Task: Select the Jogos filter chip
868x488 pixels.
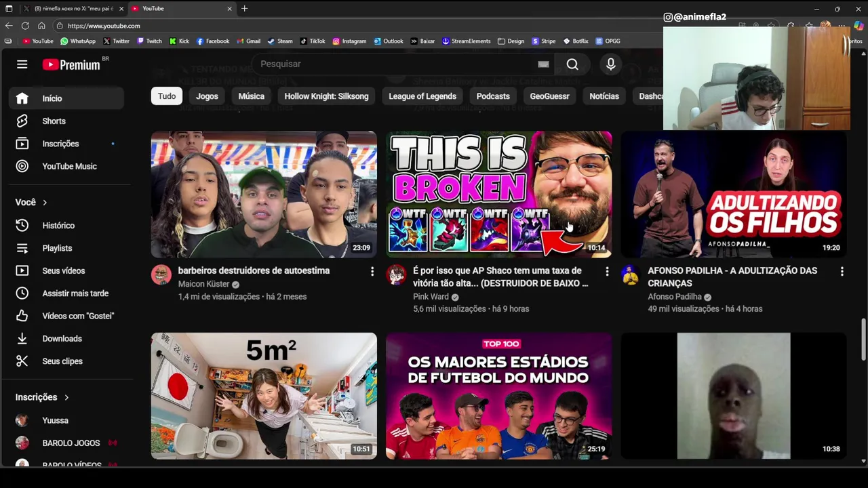Action: pos(207,96)
